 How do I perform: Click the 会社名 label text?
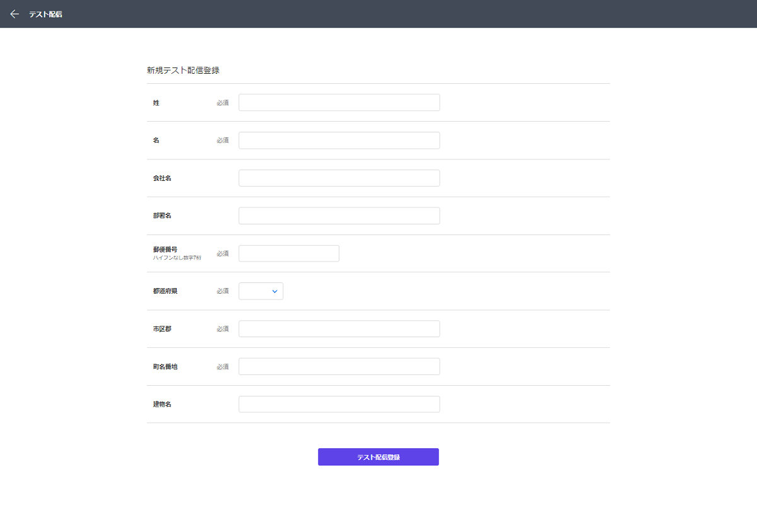[x=162, y=178]
